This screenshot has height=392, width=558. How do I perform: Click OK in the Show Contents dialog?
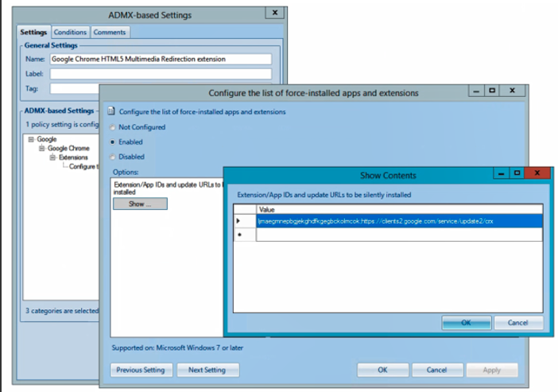click(x=466, y=323)
